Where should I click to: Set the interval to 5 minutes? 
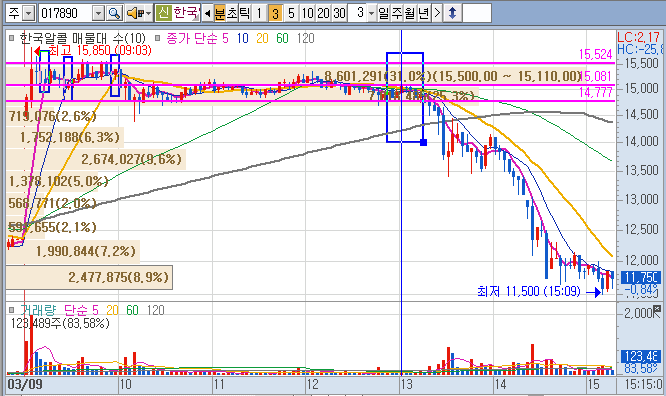point(291,13)
